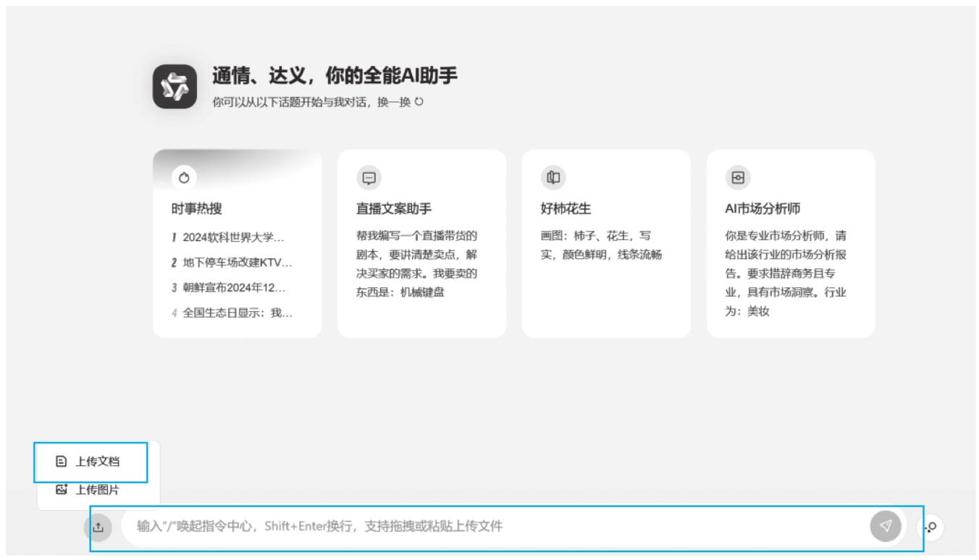Click the AI市场分析师 card icon

(737, 178)
